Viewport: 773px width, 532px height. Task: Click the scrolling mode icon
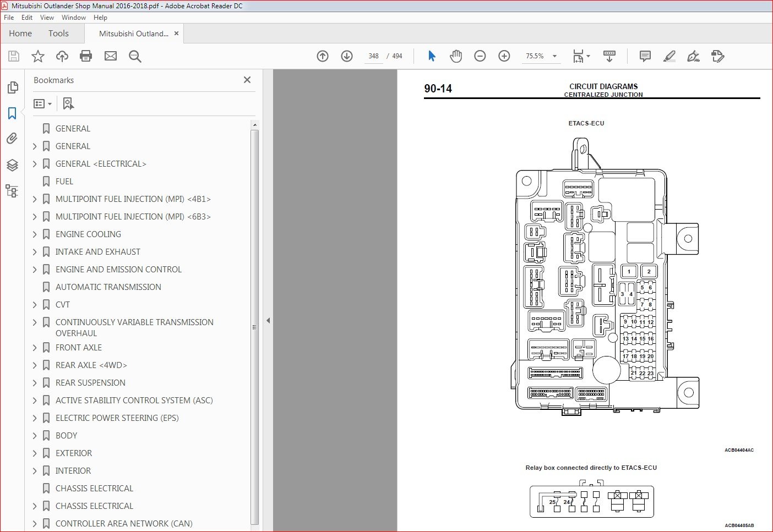pos(609,56)
